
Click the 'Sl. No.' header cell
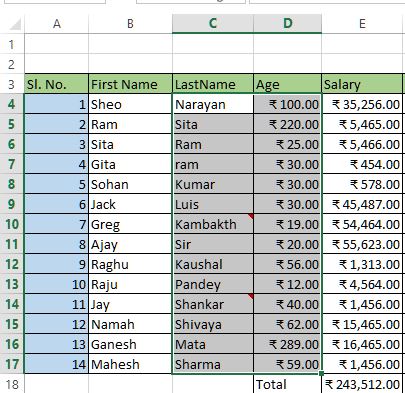57,84
